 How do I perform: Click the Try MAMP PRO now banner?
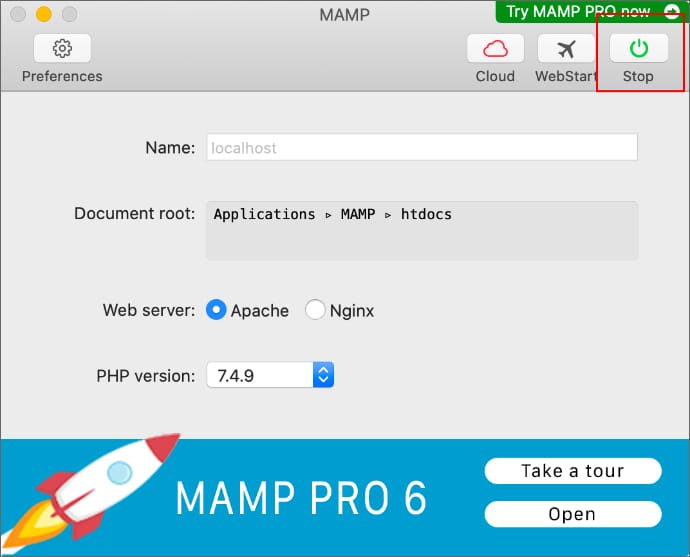(x=578, y=12)
